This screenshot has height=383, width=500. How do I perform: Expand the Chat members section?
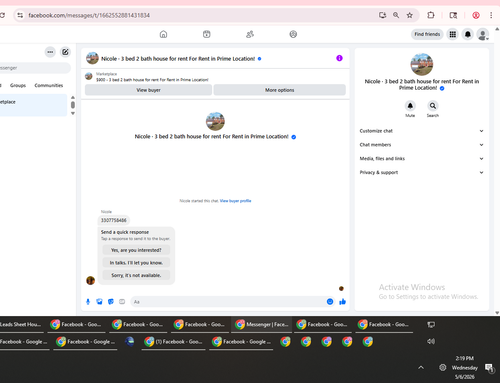(422, 145)
